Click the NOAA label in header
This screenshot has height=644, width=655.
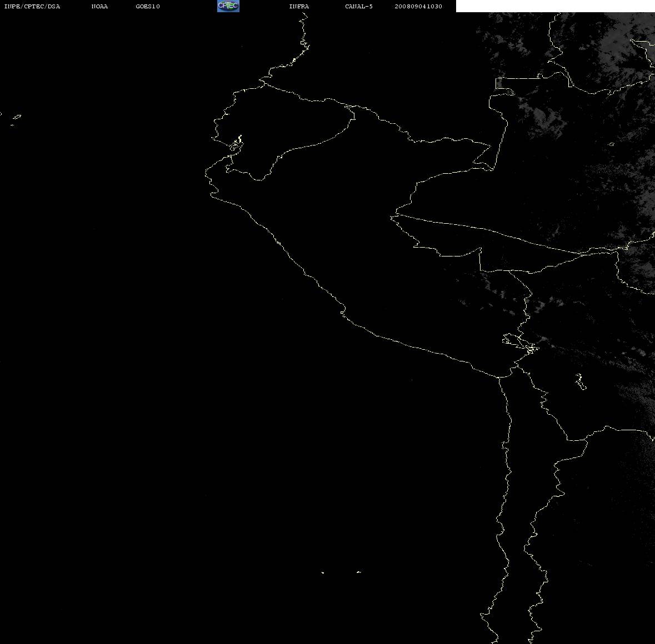[99, 6]
